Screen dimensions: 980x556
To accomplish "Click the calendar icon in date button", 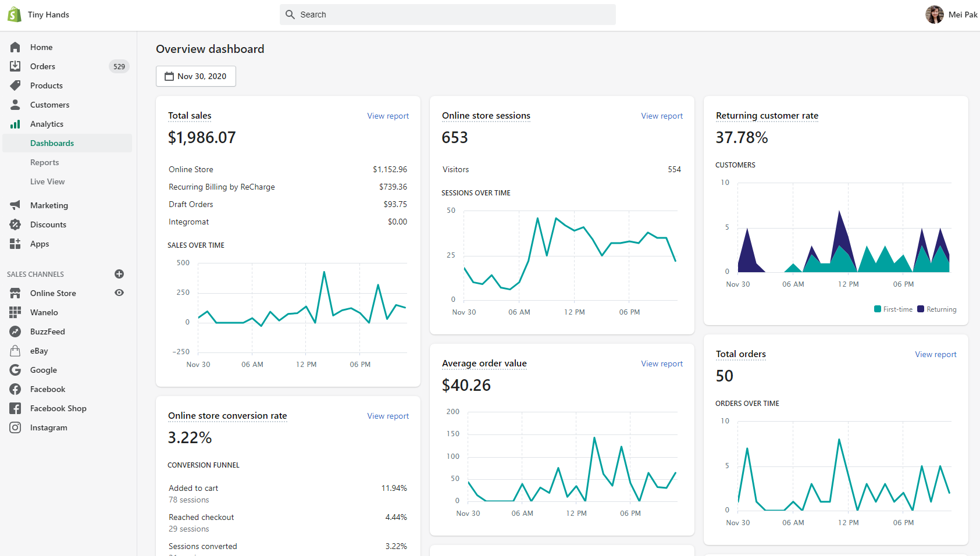I will (169, 76).
